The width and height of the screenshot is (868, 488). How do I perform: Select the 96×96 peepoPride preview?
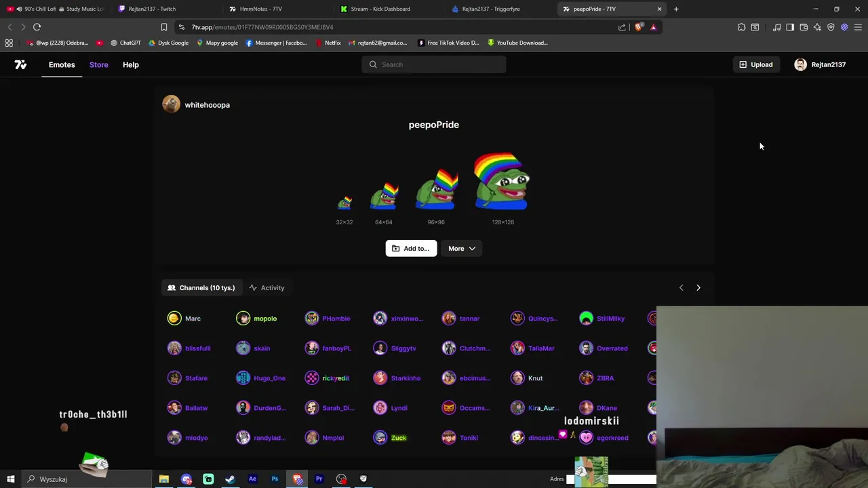click(436, 189)
